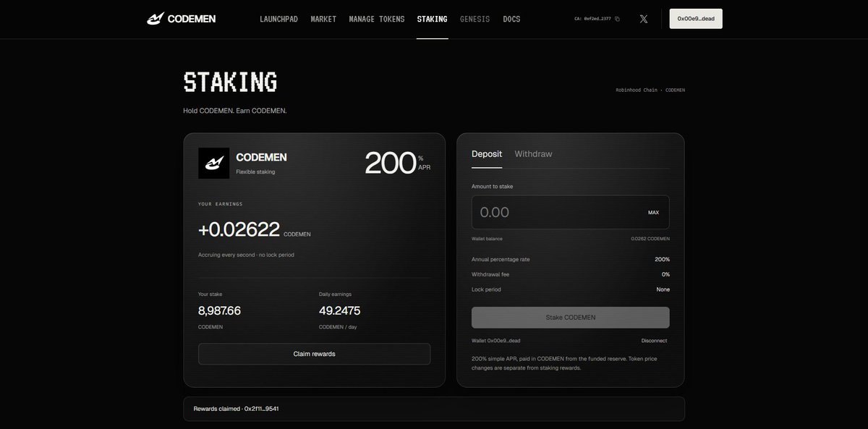This screenshot has height=429, width=868.
Task: Click the CODEMEN token thumbnail in staking card
Action: 213,163
